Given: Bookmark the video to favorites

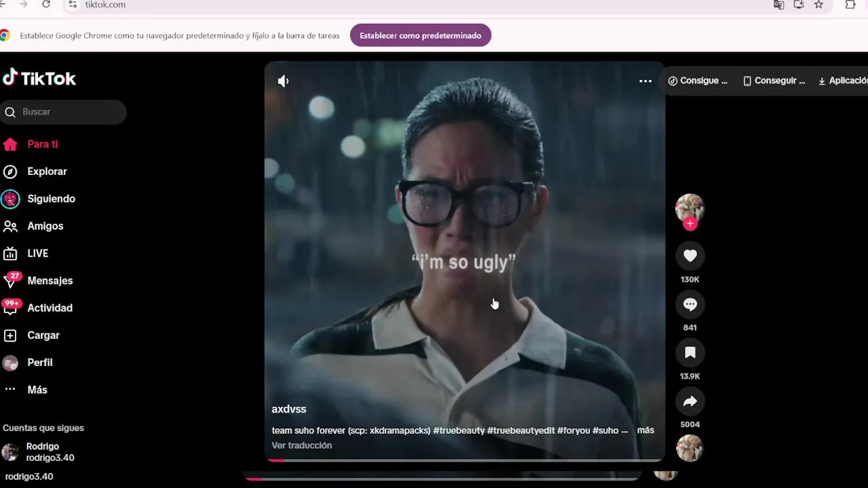Looking at the screenshot, I should coord(690,352).
